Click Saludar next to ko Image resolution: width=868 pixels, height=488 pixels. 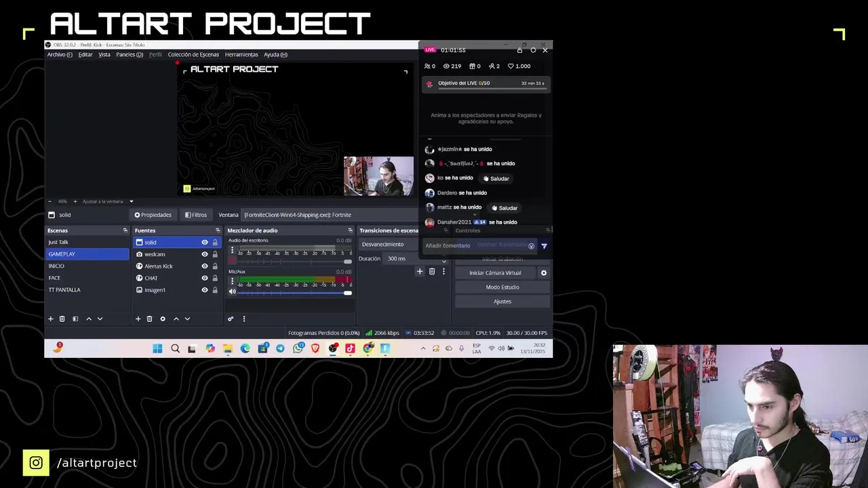click(496, 178)
